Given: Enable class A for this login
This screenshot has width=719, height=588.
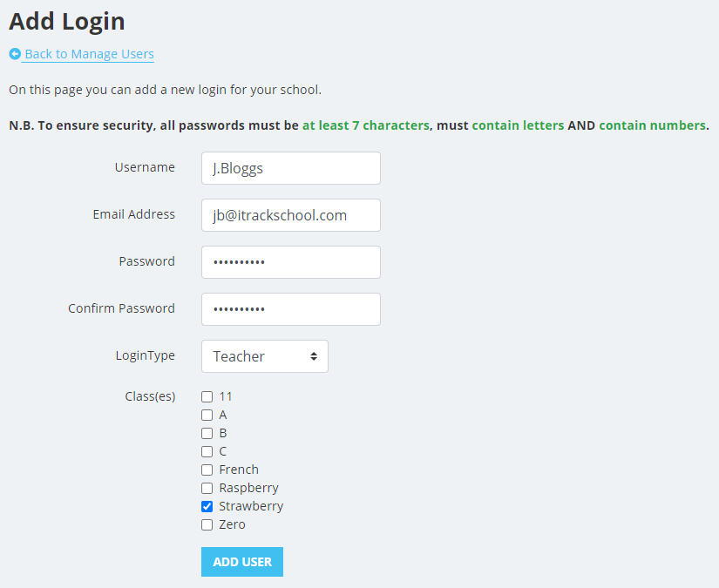Looking at the screenshot, I should [207, 415].
